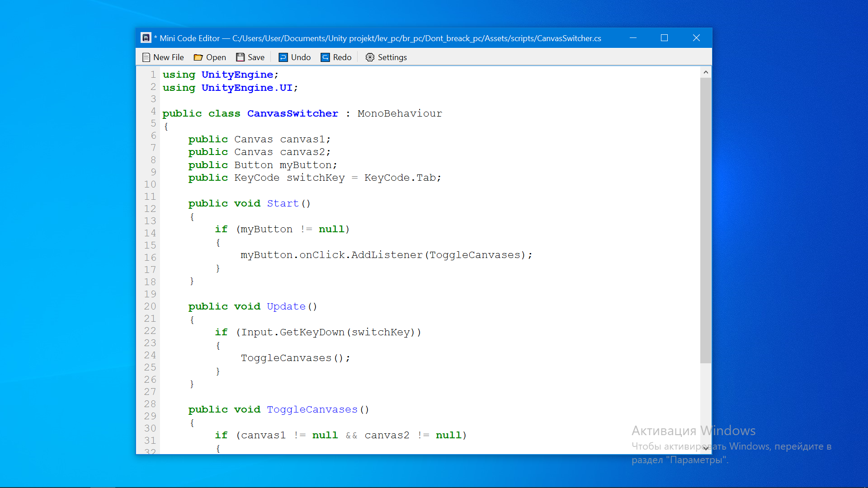The height and width of the screenshot is (488, 868).
Task: Click the Redo label in toolbar
Action: pyautogui.click(x=342, y=57)
